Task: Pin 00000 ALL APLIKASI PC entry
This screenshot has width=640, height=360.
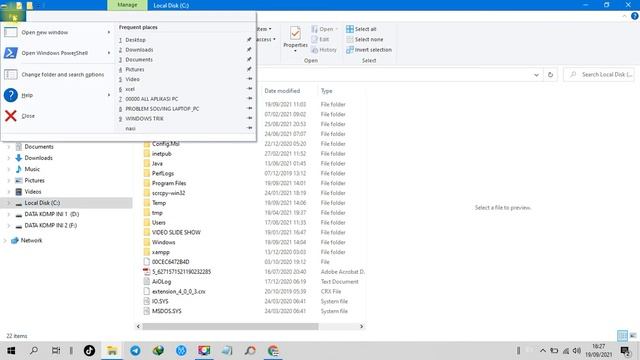Action: pyautogui.click(x=249, y=98)
